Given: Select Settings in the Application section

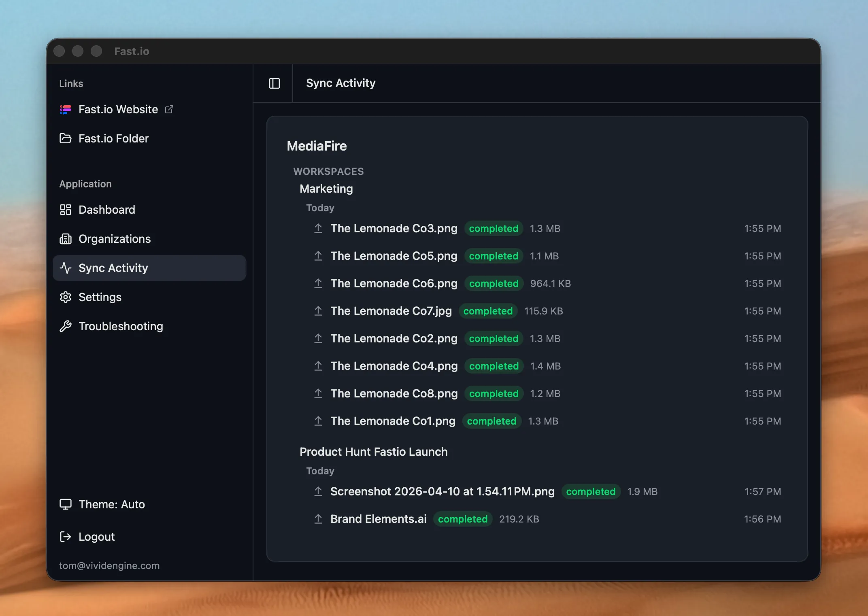Looking at the screenshot, I should (x=100, y=297).
